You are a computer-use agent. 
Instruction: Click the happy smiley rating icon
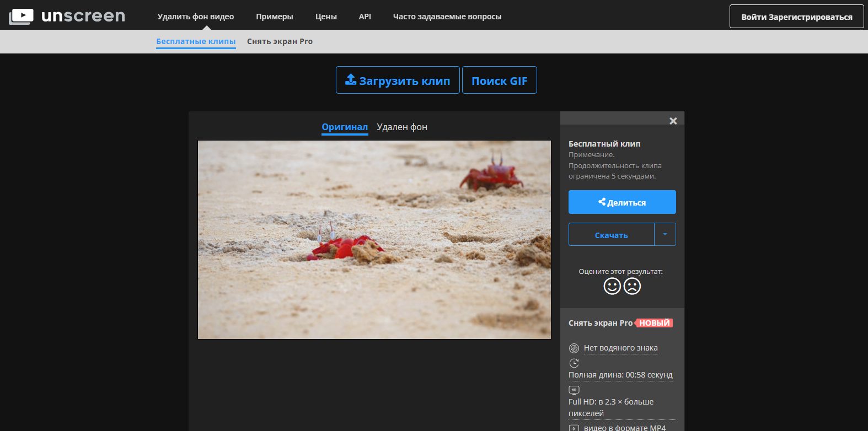coord(612,286)
